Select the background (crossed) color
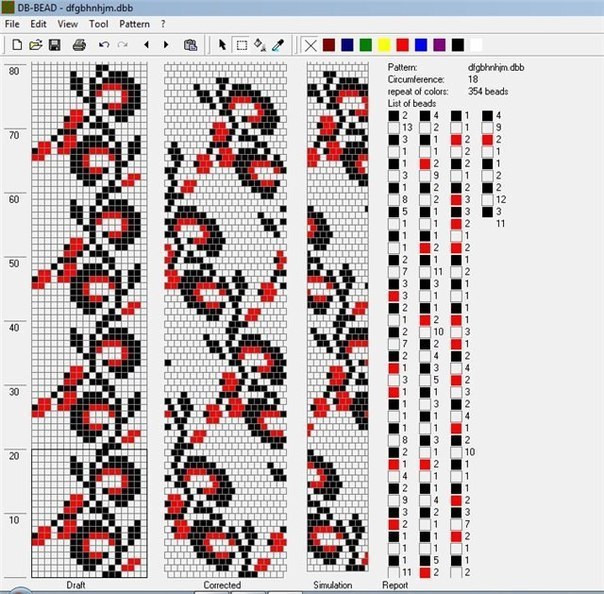 [310, 45]
